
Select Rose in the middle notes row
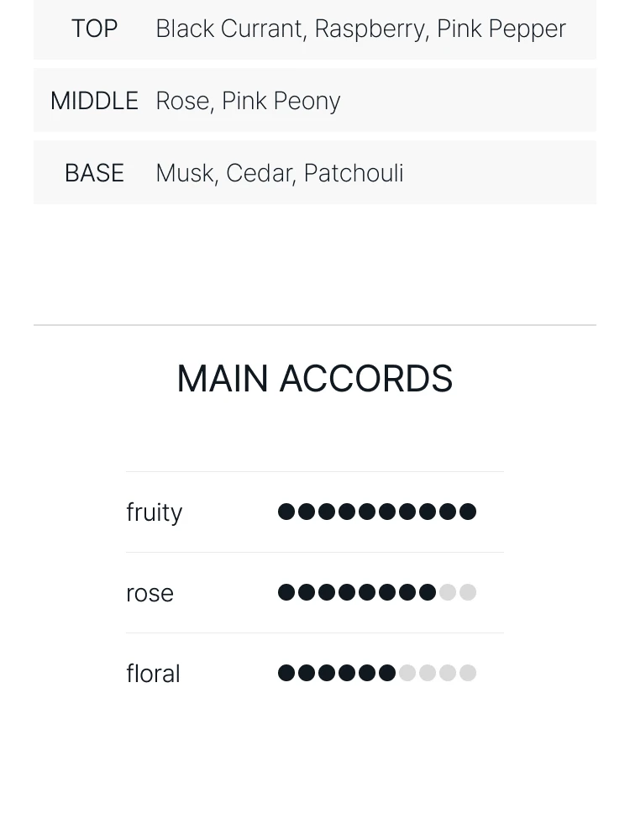(182, 101)
